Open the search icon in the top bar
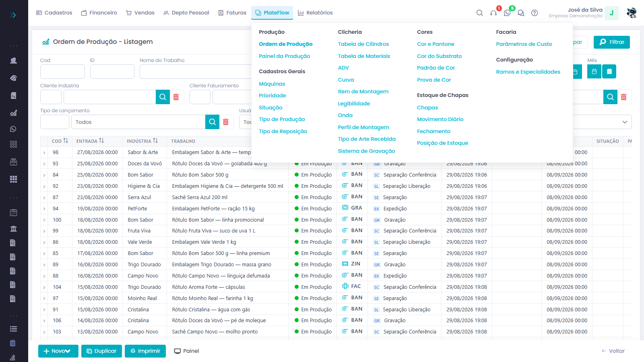 click(x=479, y=13)
